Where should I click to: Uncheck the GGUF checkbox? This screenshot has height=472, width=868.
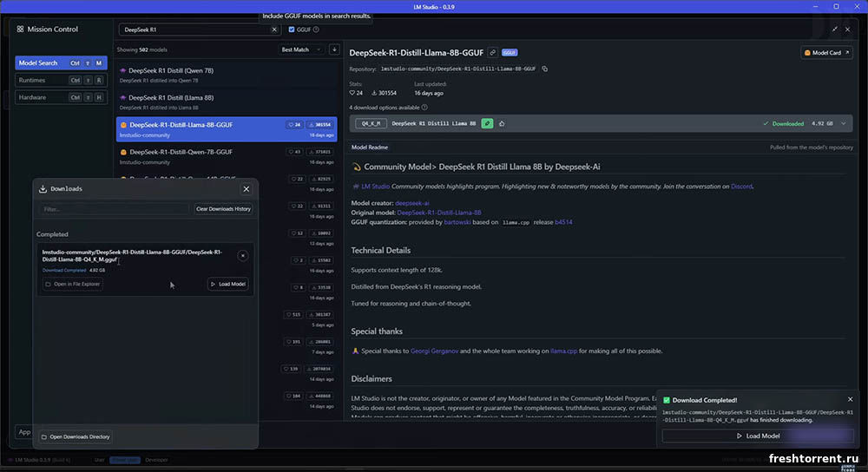pyautogui.click(x=292, y=29)
